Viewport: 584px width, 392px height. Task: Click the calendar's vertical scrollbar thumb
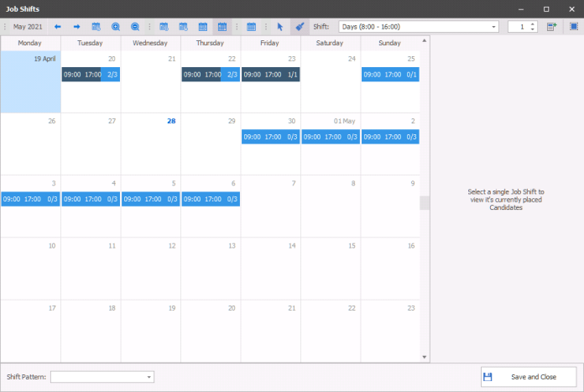tap(425, 202)
